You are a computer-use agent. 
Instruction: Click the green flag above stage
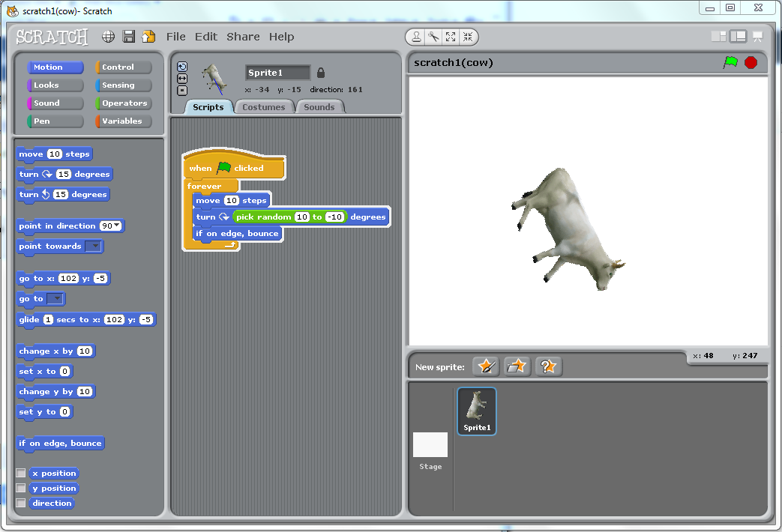[x=730, y=62]
